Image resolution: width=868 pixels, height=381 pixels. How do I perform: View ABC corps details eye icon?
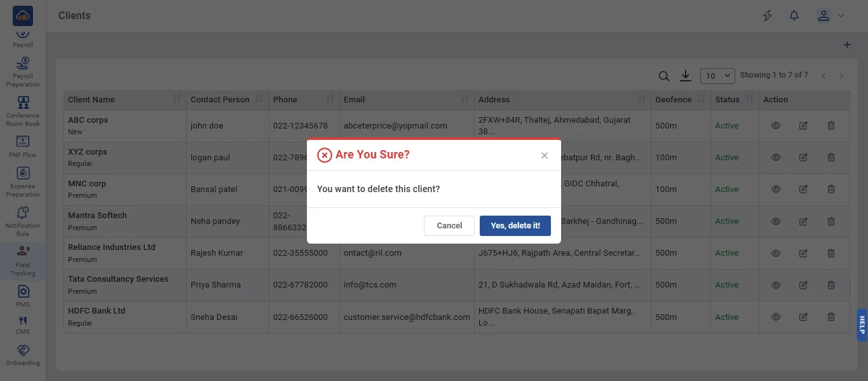[x=776, y=126]
